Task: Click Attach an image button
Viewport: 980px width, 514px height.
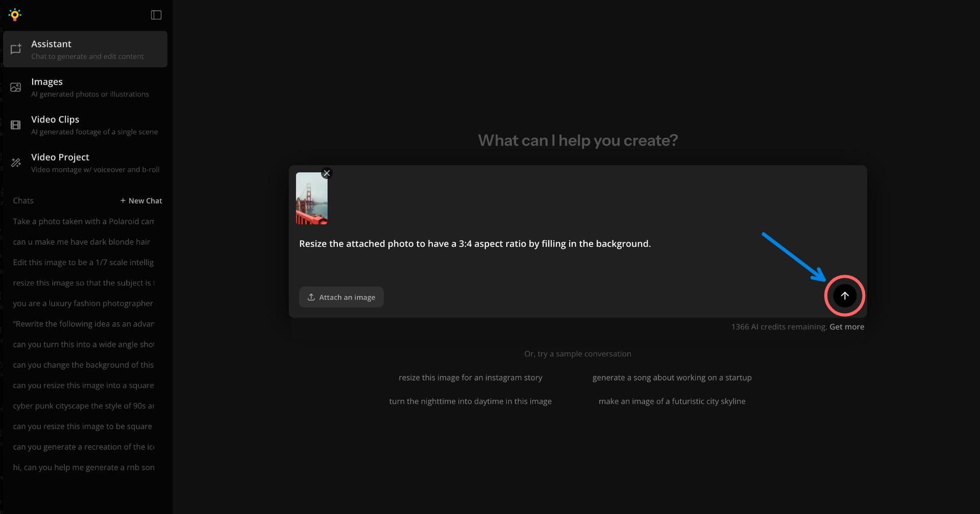Action: coord(341,297)
